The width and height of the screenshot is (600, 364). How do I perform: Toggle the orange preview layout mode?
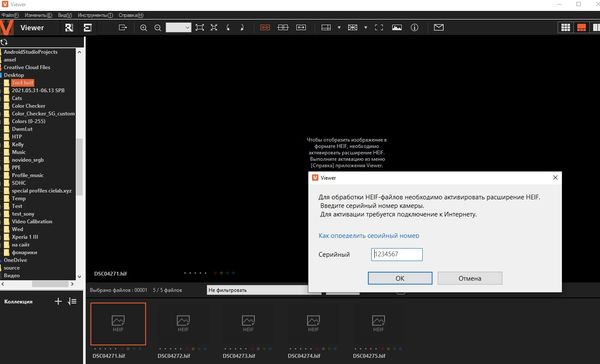(x=581, y=28)
